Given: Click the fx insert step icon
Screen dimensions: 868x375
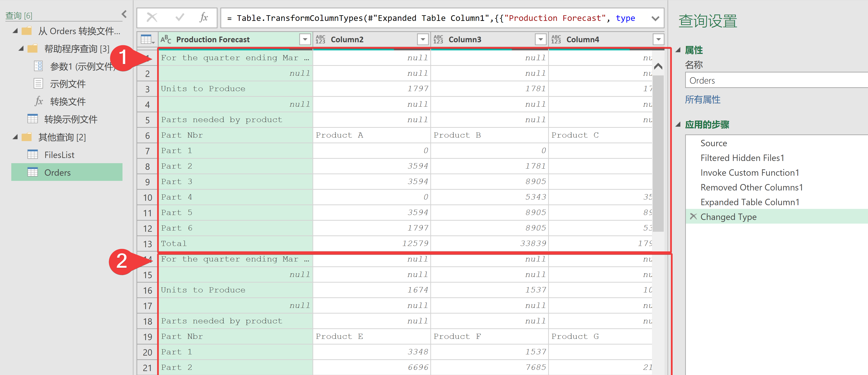Looking at the screenshot, I should pos(203,17).
